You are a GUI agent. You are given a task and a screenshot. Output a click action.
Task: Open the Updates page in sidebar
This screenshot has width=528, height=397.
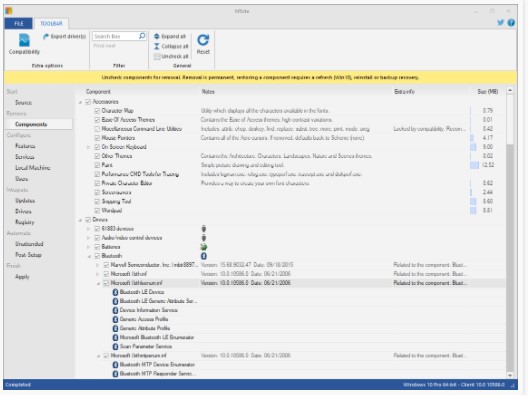[25, 201]
